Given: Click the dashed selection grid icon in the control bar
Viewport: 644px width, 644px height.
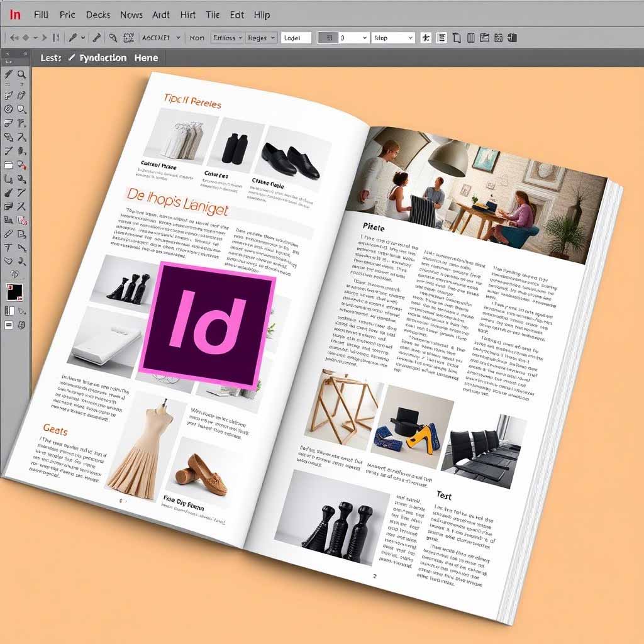Looking at the screenshot, I should [x=128, y=38].
